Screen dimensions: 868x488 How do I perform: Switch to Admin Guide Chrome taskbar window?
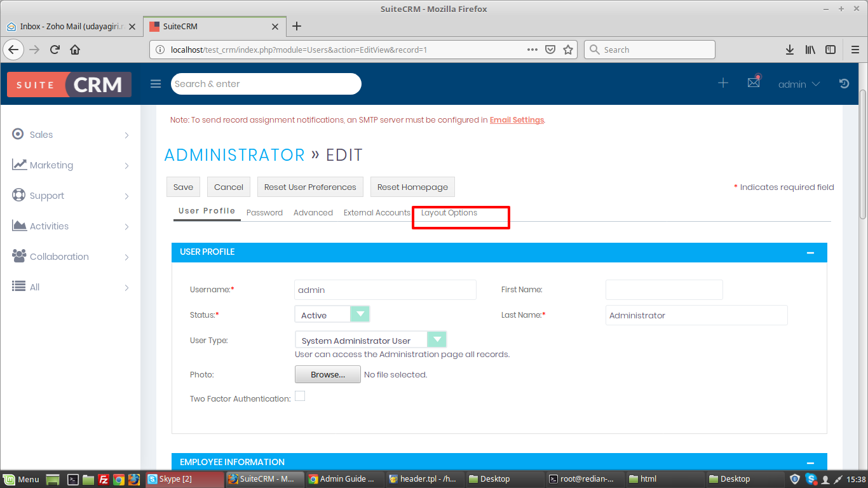346,479
